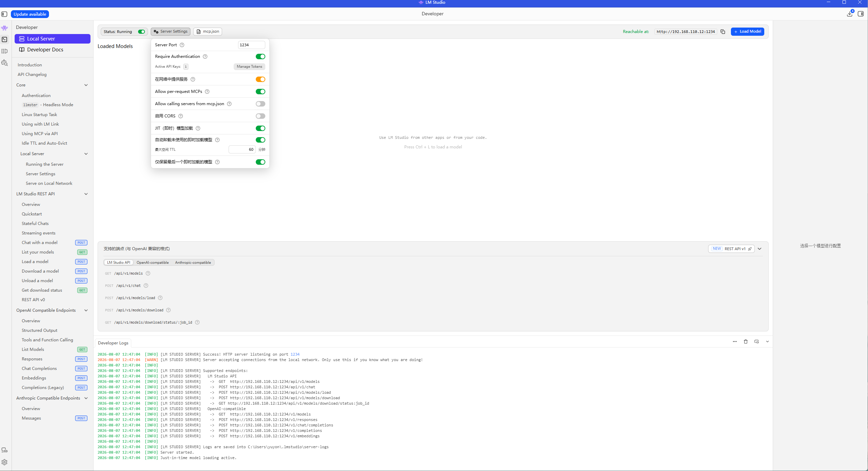The width and height of the screenshot is (868, 471).
Task: Show info for GET /api/v1/models endpoint
Action: tap(148, 273)
